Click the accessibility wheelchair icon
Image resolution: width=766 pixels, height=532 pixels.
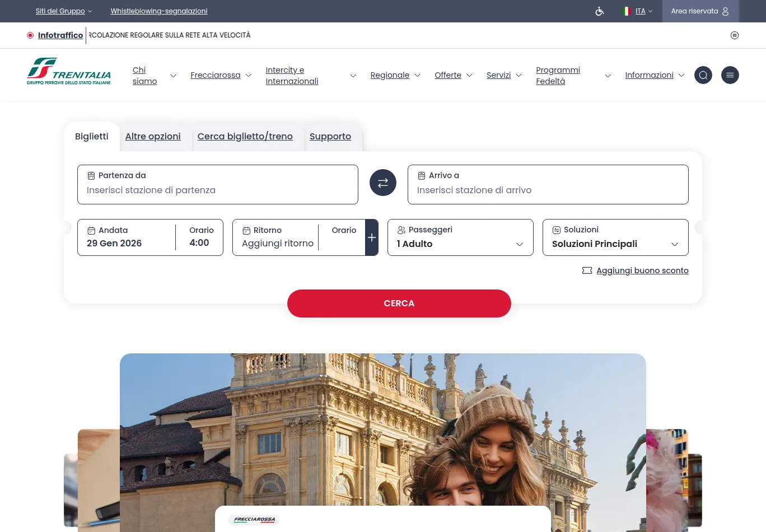click(600, 11)
